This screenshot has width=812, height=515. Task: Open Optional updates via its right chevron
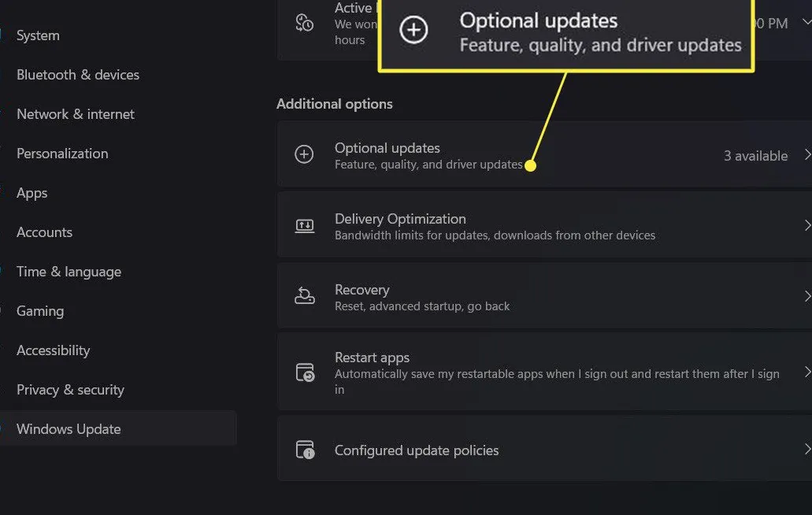(806, 154)
